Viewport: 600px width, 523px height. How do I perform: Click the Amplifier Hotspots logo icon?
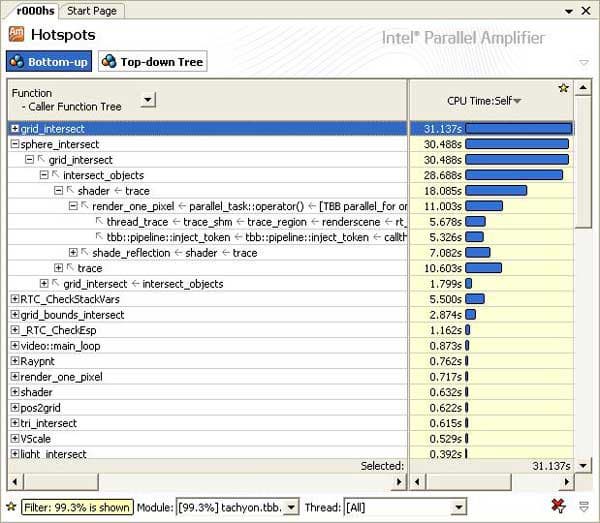pos(16,34)
